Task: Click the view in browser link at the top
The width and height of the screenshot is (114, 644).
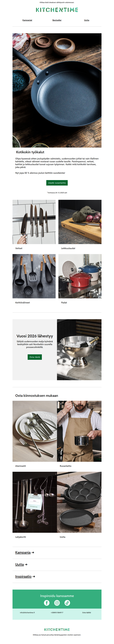Action: 57,2
